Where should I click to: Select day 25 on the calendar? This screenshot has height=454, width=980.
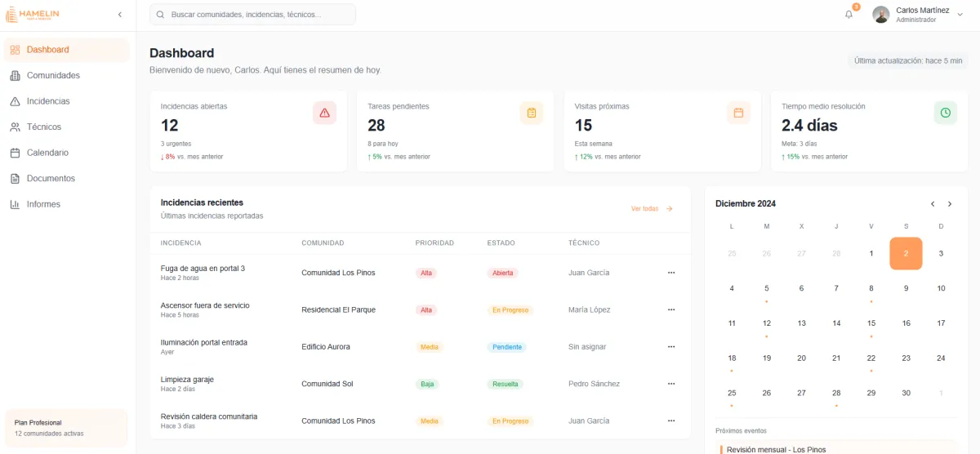coord(732,393)
